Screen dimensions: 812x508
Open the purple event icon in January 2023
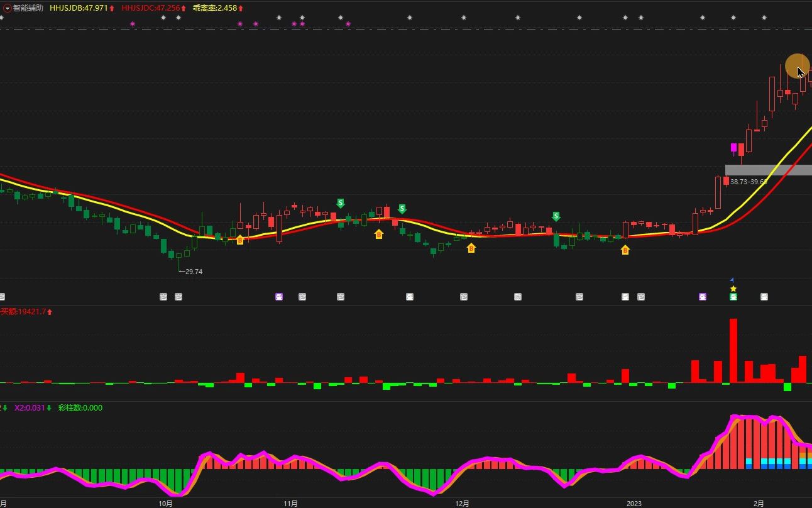coord(703,297)
